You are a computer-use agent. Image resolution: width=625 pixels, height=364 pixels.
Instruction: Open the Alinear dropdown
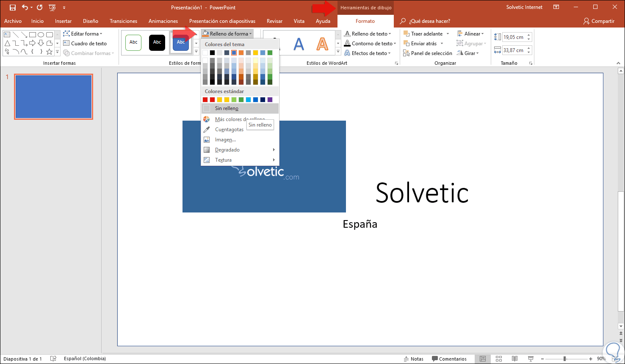coord(471,34)
